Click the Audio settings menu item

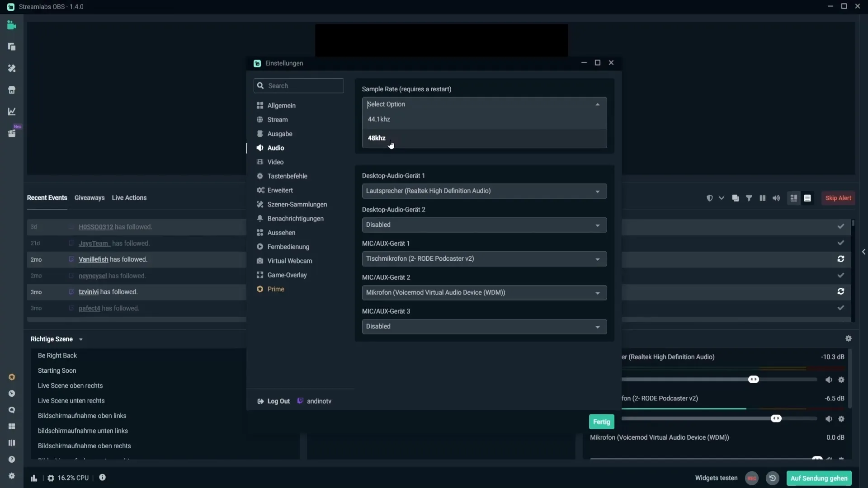276,148
